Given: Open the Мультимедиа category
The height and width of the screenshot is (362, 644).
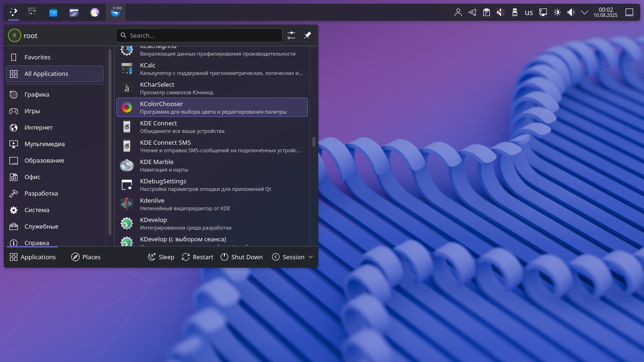Looking at the screenshot, I should 55,144.
